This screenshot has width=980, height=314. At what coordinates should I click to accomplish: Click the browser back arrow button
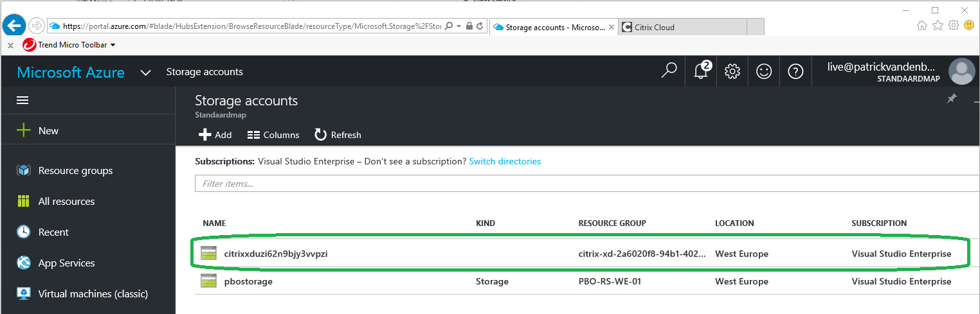click(x=14, y=26)
